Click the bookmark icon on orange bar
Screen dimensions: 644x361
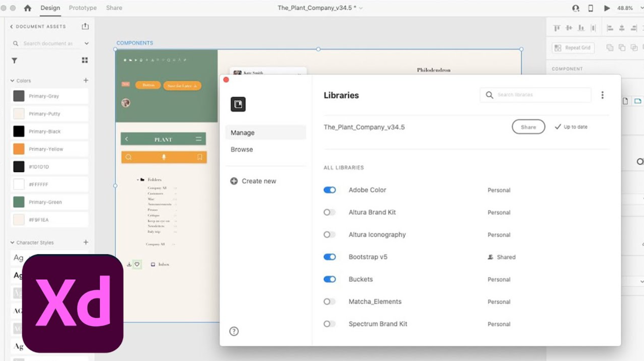point(200,157)
